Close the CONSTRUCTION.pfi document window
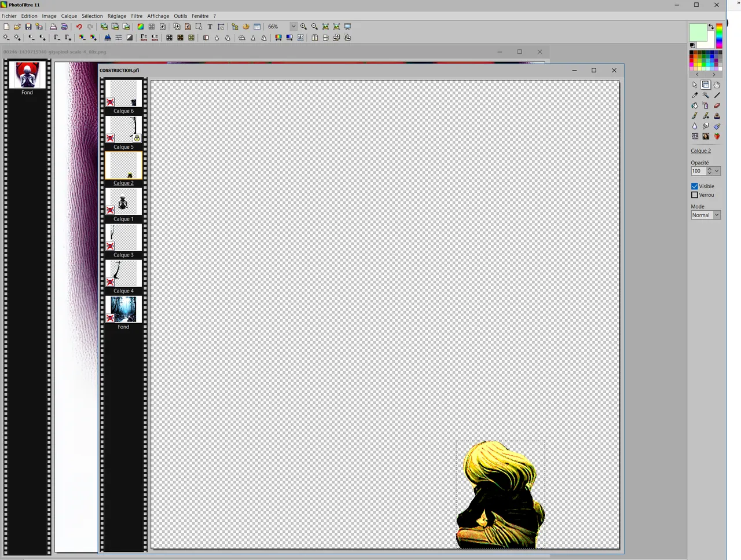741x560 pixels. pos(614,70)
